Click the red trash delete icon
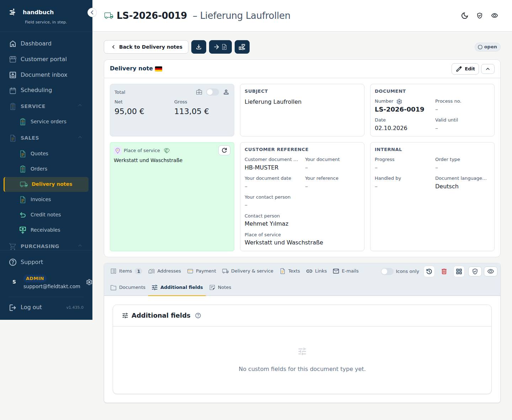 [444, 271]
